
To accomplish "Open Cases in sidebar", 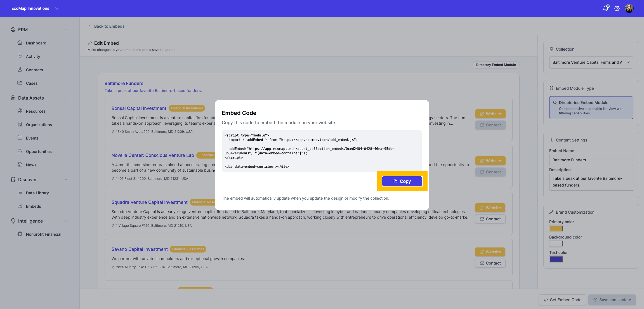I will point(32,83).
